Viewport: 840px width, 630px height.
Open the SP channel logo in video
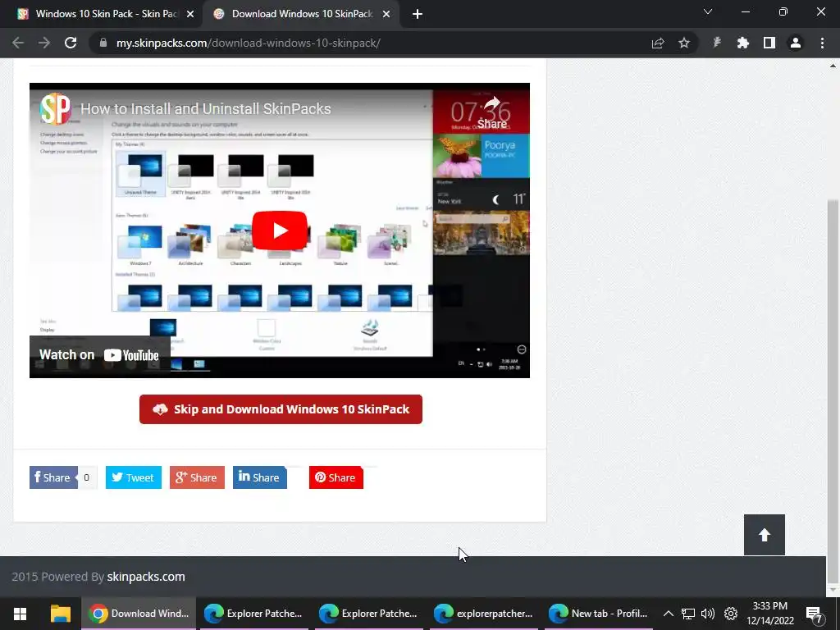[55, 109]
